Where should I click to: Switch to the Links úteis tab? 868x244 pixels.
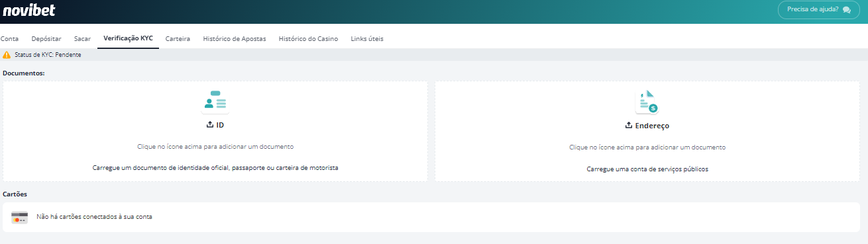[x=367, y=38]
